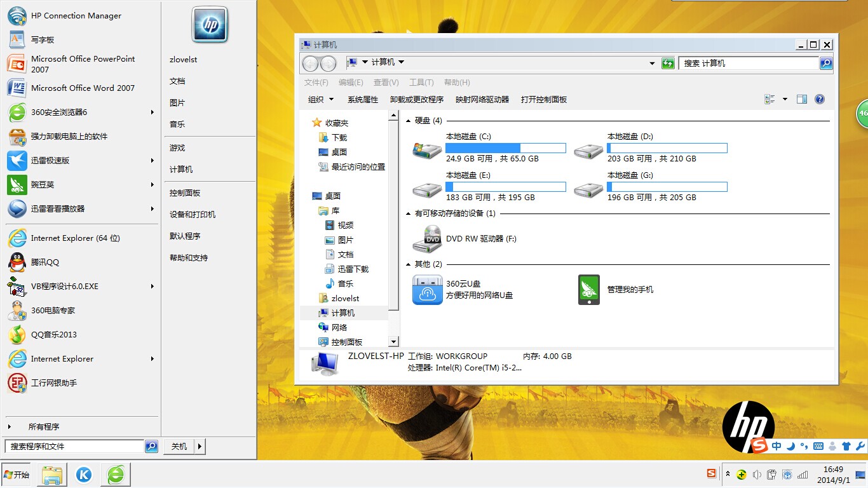The height and width of the screenshot is (488, 868).
Task: Open the 360云U盘 network drive icon
Action: pyautogui.click(x=427, y=289)
